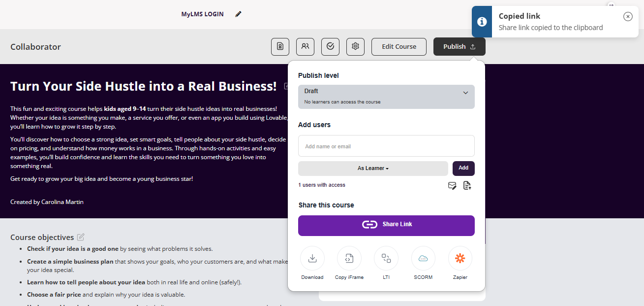Expand the Draft publish level dropdown
Image resolution: width=644 pixels, height=306 pixels.
[x=386, y=97]
